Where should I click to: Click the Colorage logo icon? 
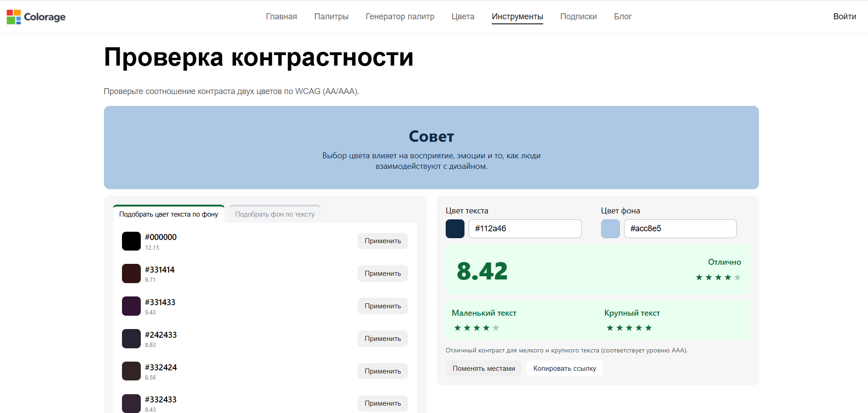coord(14,17)
